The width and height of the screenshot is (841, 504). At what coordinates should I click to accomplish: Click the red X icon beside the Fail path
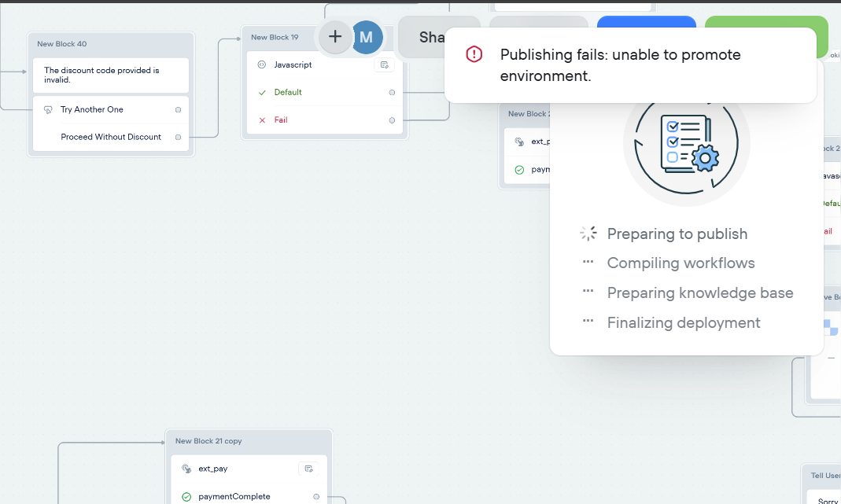pyautogui.click(x=262, y=120)
